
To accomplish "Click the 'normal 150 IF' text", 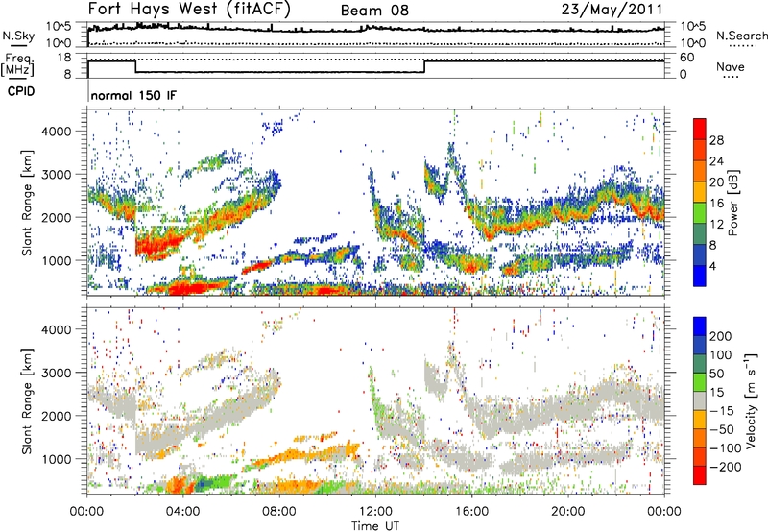I will point(133,95).
